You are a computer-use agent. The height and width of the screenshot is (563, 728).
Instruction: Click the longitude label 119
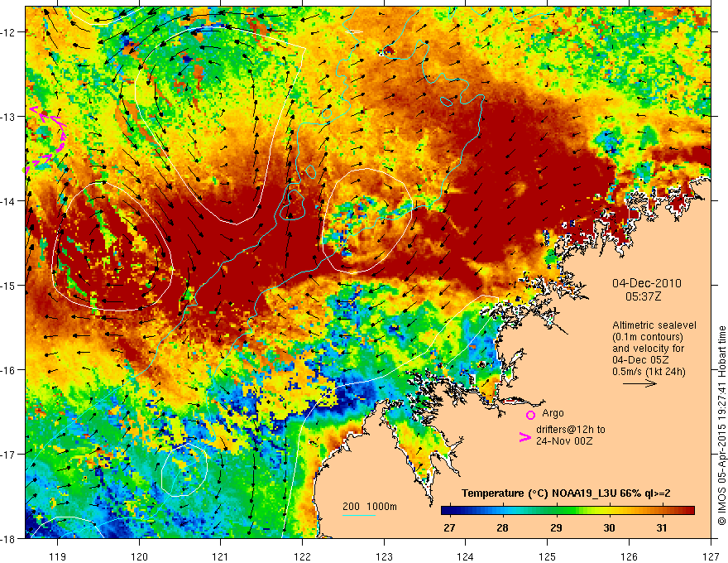(x=58, y=556)
